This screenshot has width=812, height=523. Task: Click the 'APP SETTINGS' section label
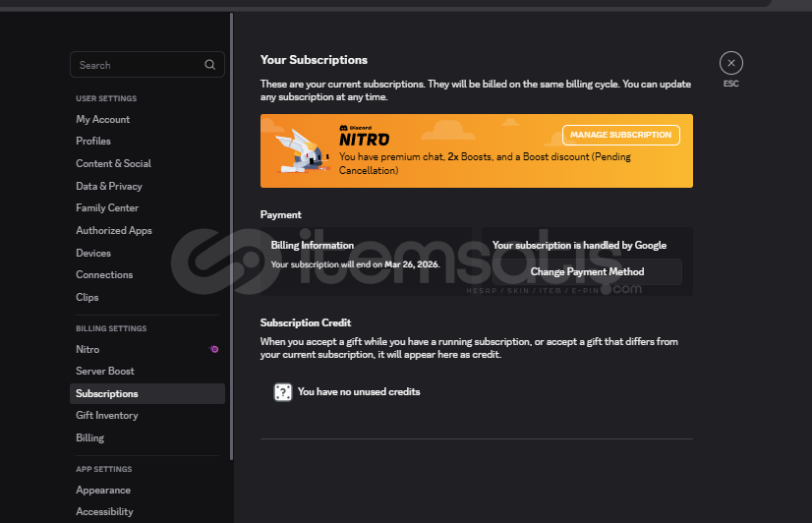pyautogui.click(x=104, y=469)
